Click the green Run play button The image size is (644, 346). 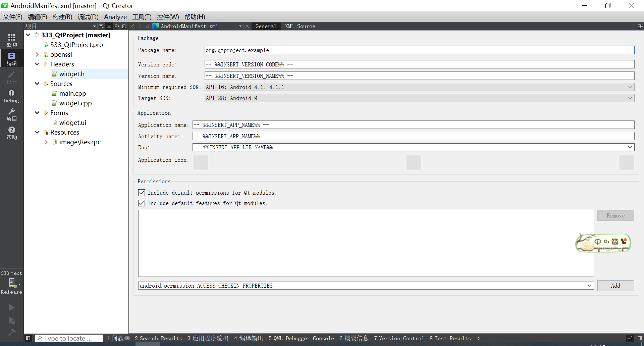point(11,307)
